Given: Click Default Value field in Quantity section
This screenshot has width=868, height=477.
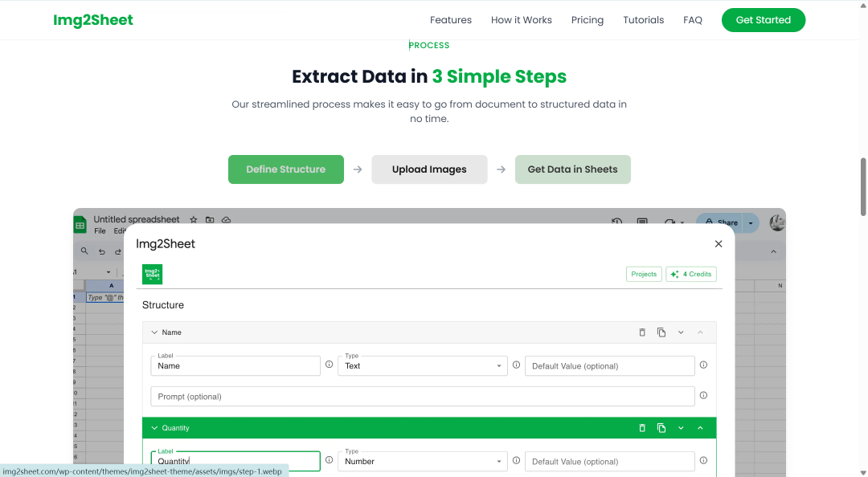Looking at the screenshot, I should tap(609, 462).
